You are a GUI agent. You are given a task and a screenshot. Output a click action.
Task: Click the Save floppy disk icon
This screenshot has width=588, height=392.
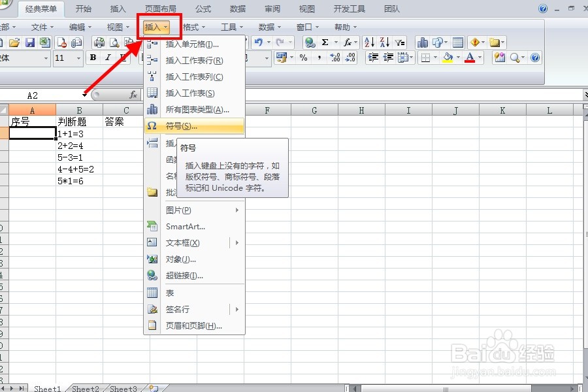[29, 42]
